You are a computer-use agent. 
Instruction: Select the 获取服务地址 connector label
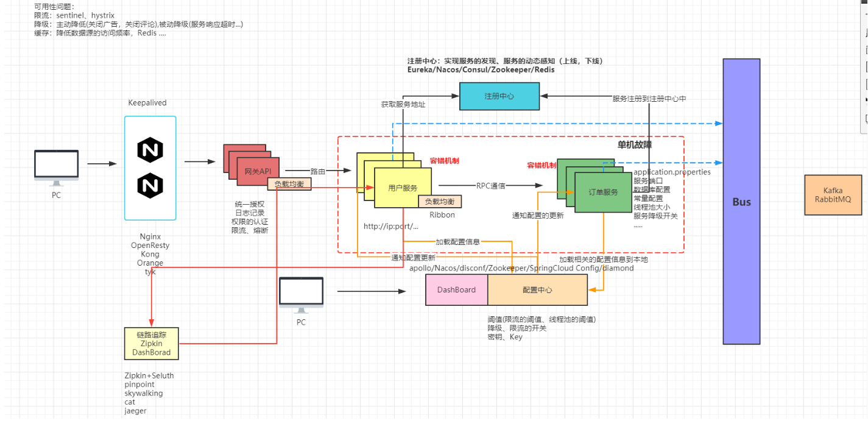tap(403, 105)
